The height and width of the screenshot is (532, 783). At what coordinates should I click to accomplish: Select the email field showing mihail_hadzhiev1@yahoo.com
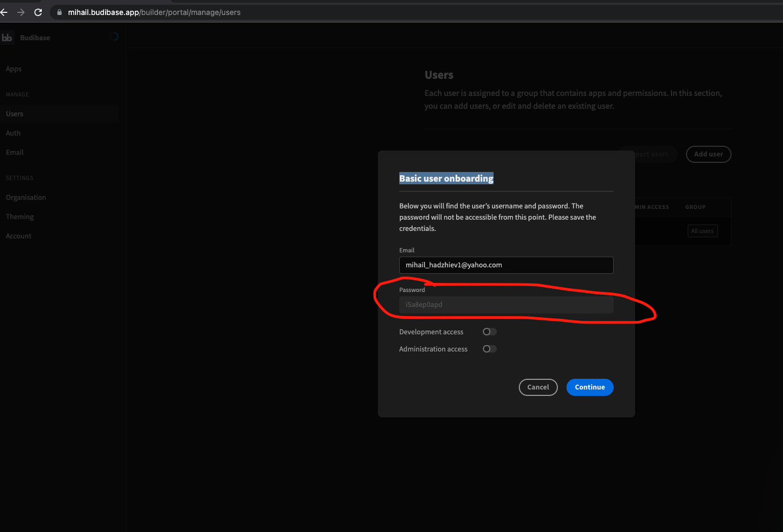point(506,265)
